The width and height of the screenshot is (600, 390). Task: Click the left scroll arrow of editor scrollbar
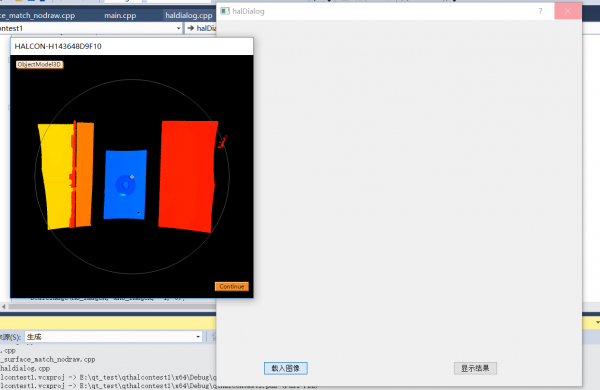(4, 306)
